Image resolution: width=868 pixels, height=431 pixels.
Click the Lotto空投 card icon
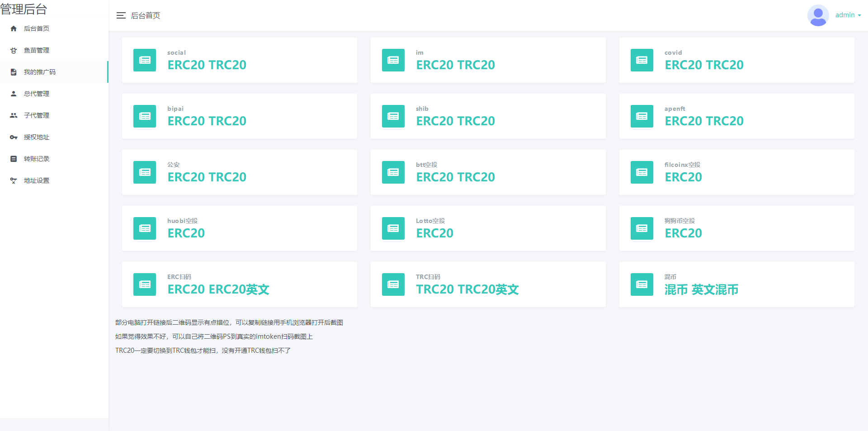coord(393,228)
